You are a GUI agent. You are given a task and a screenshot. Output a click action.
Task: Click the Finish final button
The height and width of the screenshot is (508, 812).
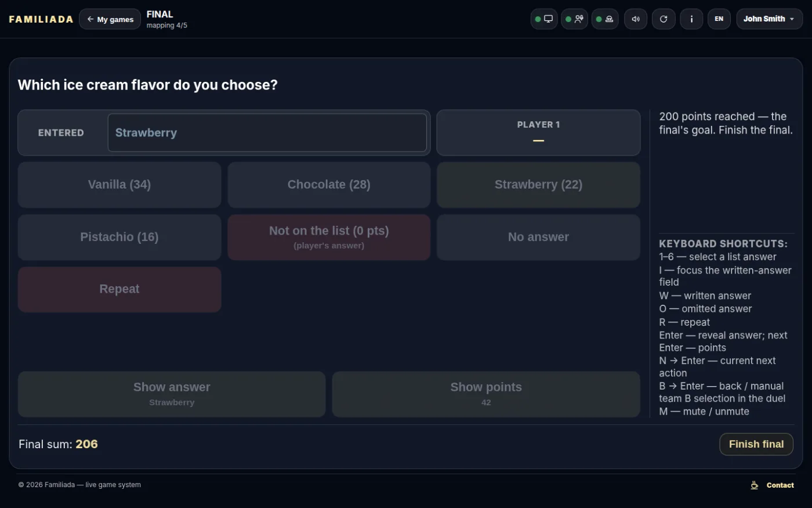[756, 444]
